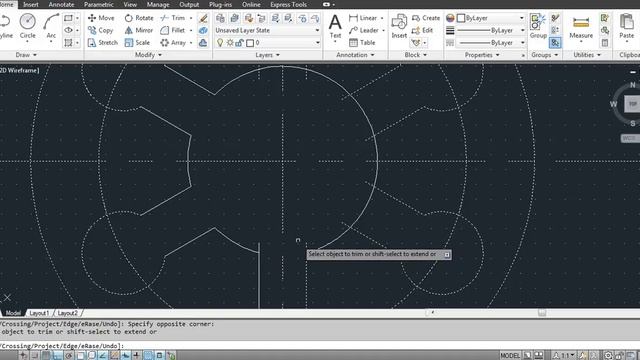Click the Erase icon in Modify panel

203,18
